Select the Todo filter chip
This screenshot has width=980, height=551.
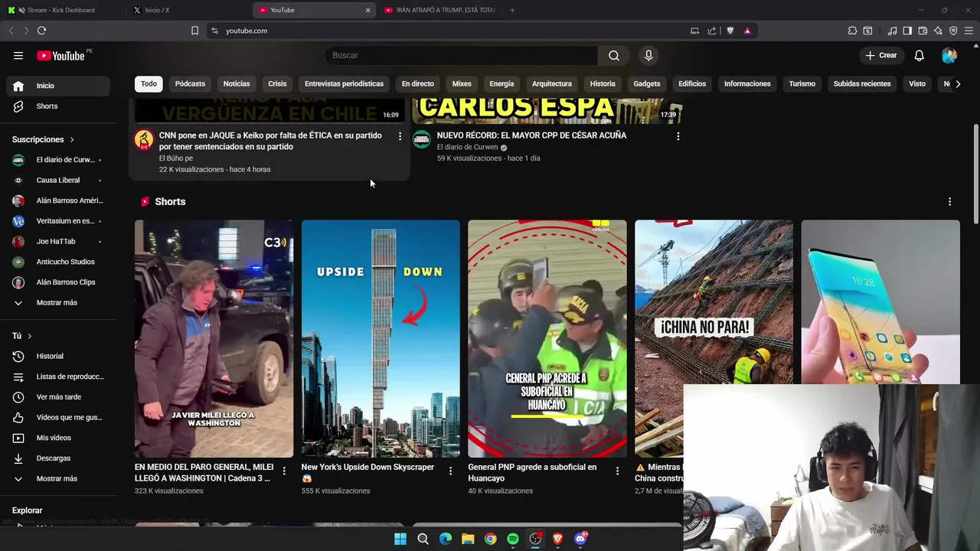pos(149,83)
